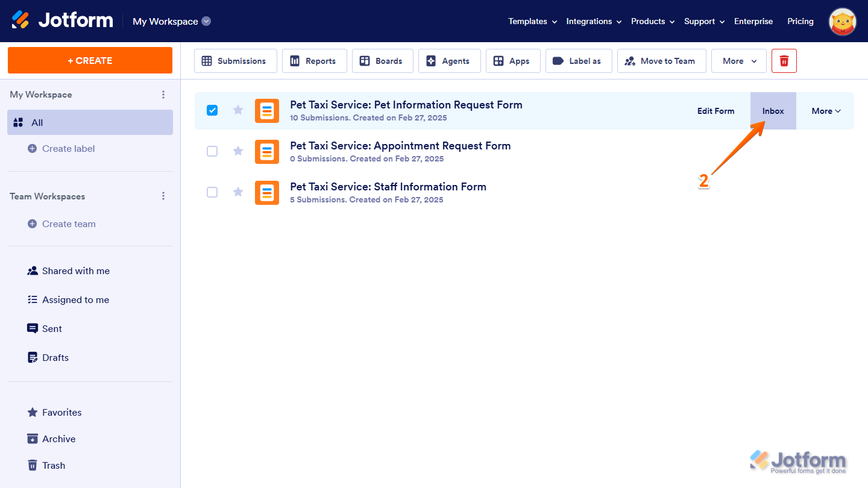The image size is (868, 488).
Task: Click the red trash delete icon in toolbar
Action: coord(784,61)
